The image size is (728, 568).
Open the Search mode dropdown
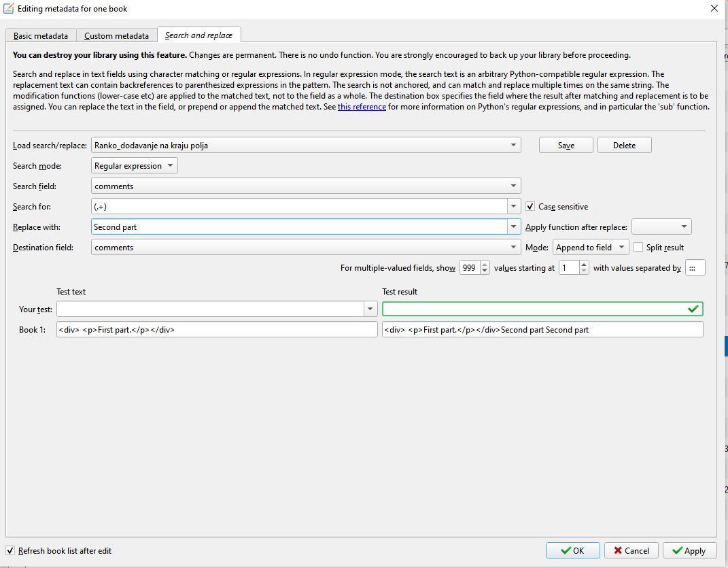170,166
